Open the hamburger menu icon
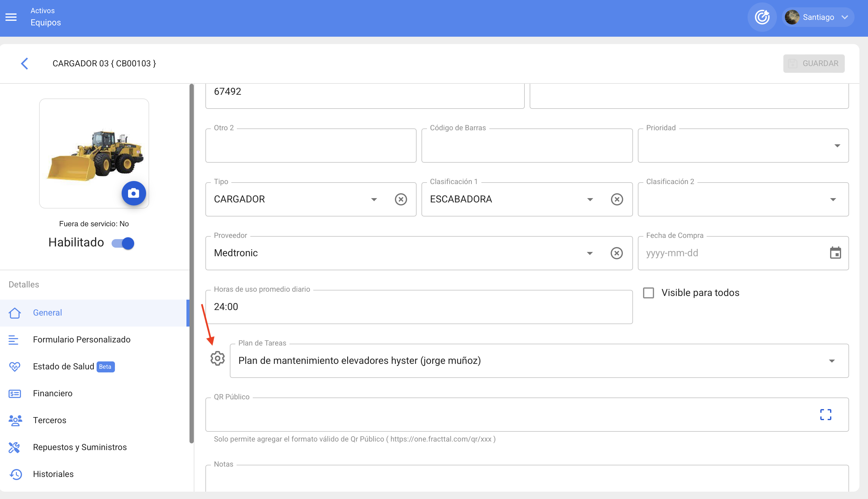868x499 pixels. (11, 17)
